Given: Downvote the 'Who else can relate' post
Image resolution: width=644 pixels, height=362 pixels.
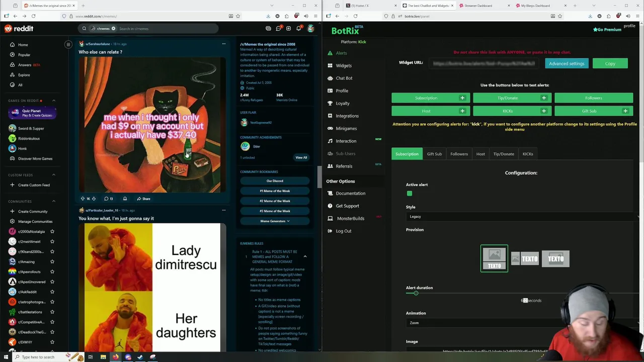Looking at the screenshot, I should pyautogui.click(x=94, y=199).
